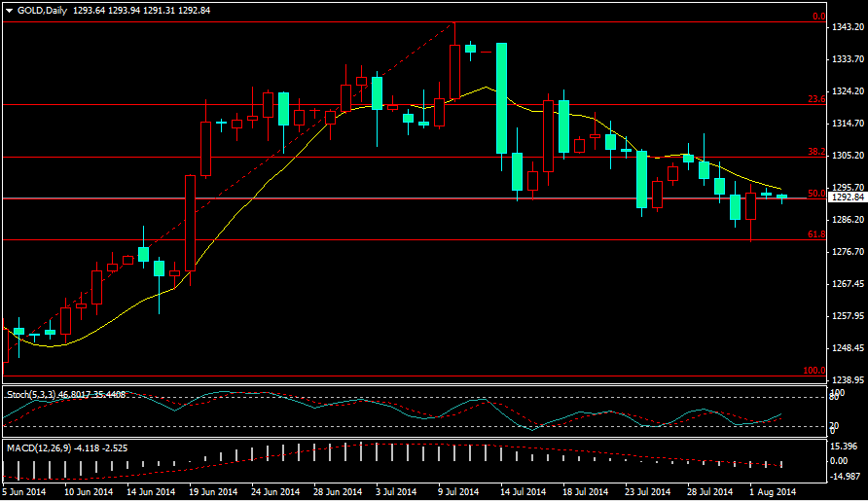This screenshot has width=868, height=501.
Task: Click the 1276.70 price scale value
Action: click(849, 251)
